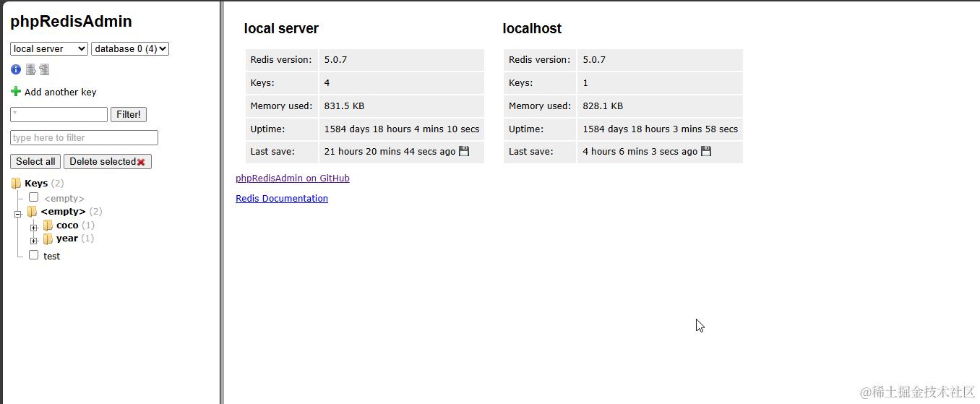Click the coco folder label
Image resolution: width=980 pixels, height=404 pixels.
point(67,225)
